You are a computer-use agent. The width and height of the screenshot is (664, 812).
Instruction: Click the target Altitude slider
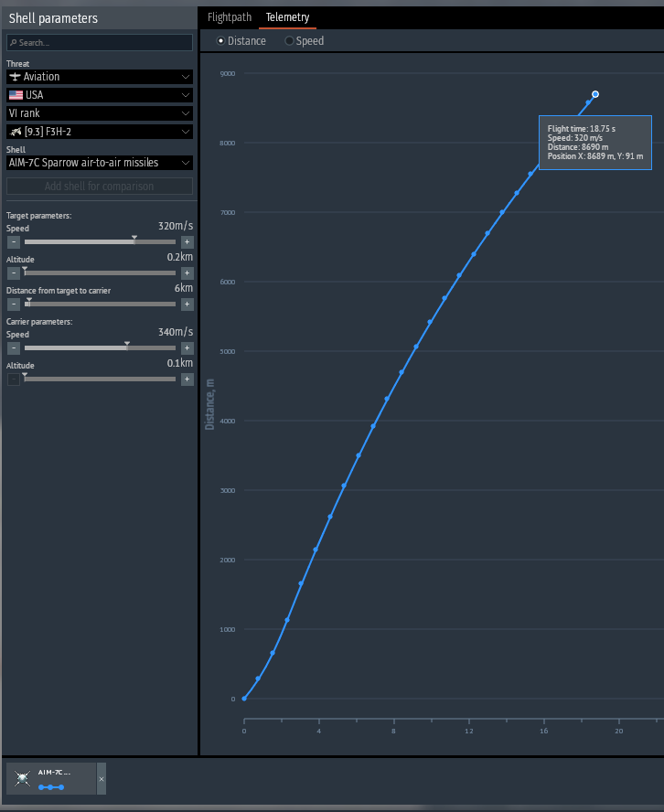pyautogui.click(x=100, y=272)
